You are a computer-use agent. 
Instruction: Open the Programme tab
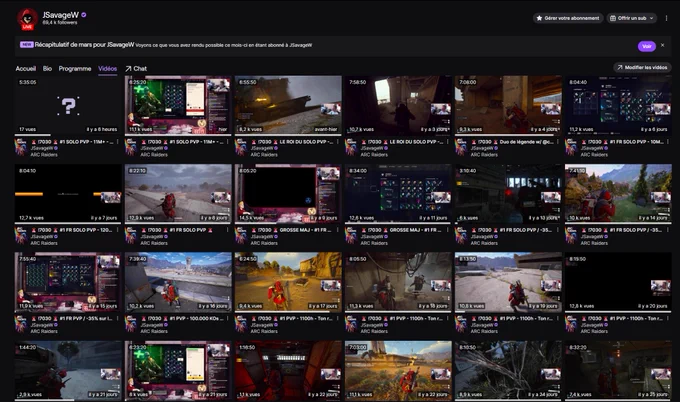(75, 69)
